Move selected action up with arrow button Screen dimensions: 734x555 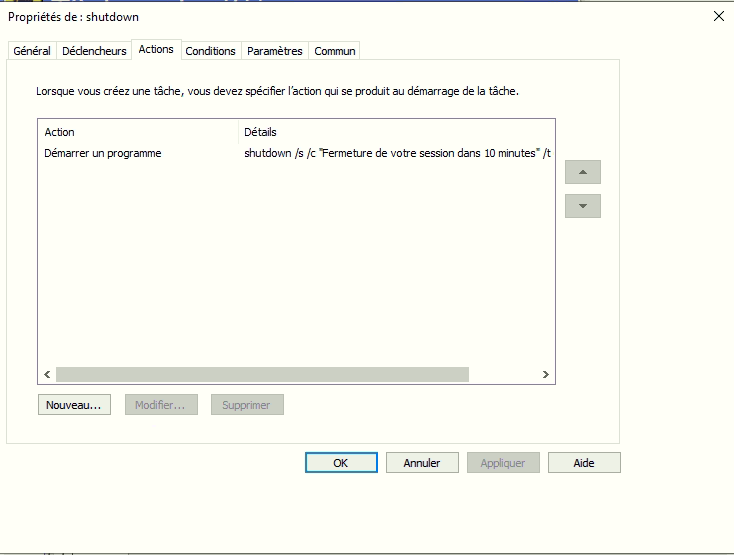[x=582, y=172]
